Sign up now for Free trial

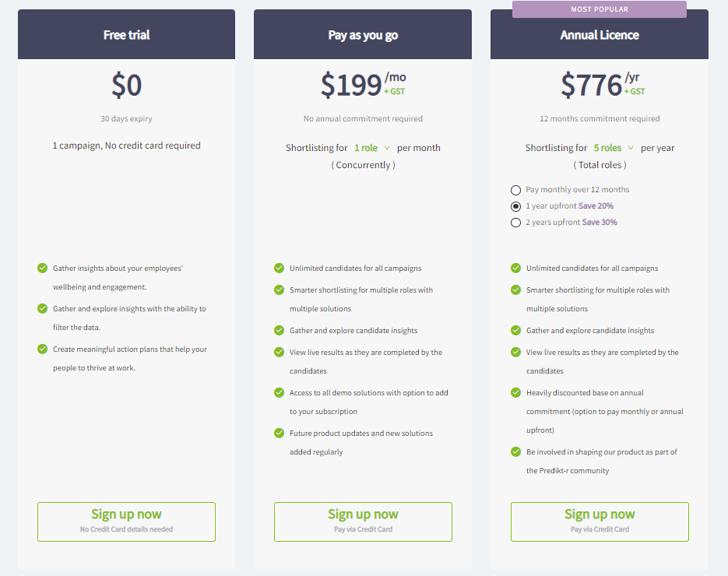coord(126,522)
